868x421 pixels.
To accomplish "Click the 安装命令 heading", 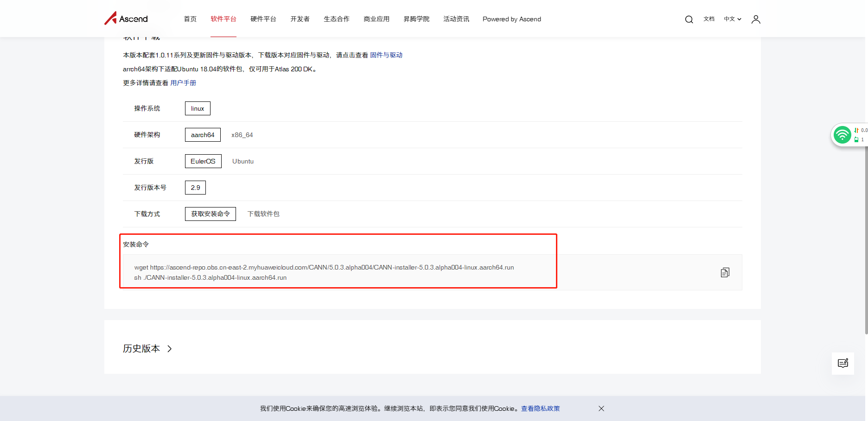I will coord(136,245).
